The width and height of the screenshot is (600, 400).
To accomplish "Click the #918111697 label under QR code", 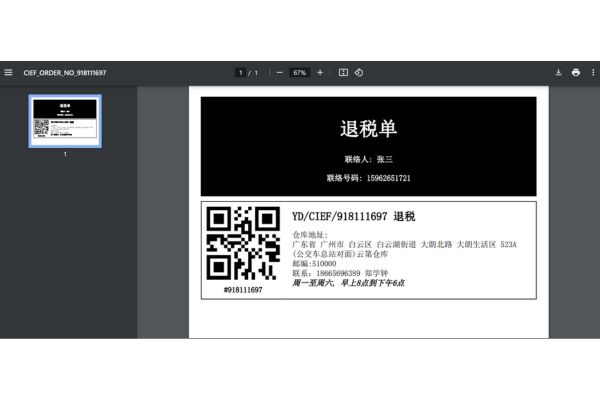I will (243, 290).
